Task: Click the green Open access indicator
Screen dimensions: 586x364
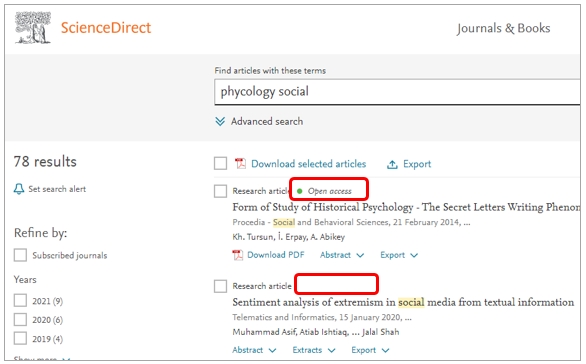Action: tap(299, 191)
